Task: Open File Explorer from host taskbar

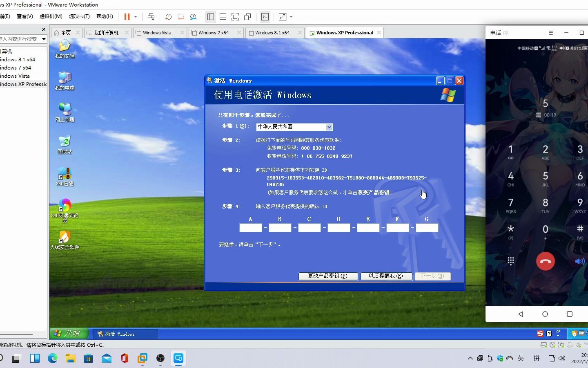Action: [71, 359]
